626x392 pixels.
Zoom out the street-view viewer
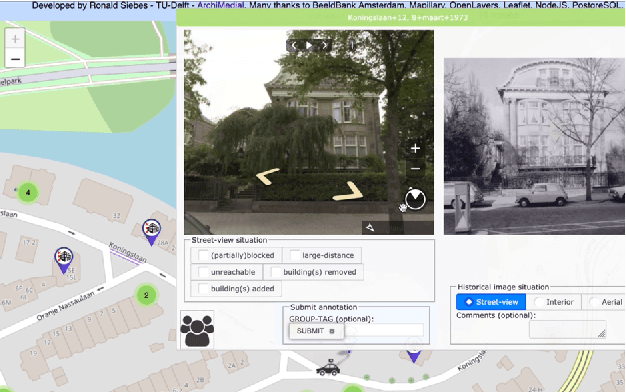click(x=415, y=168)
